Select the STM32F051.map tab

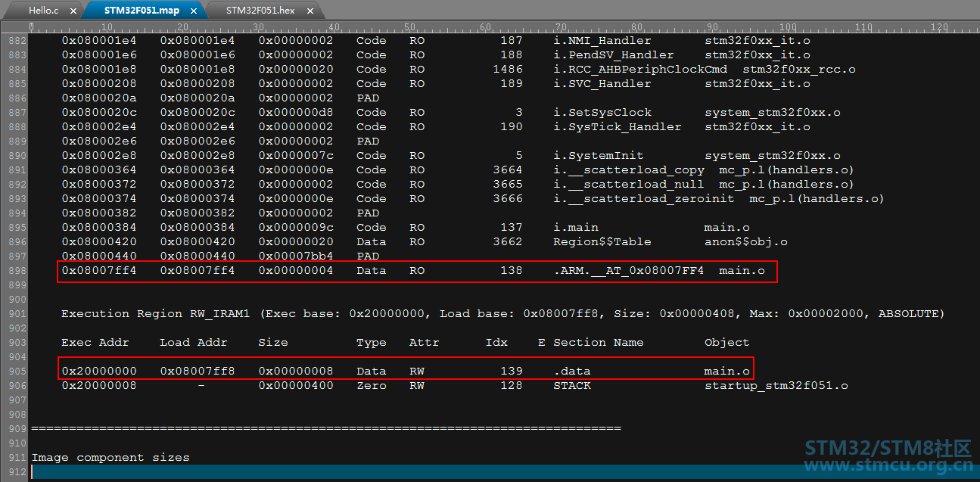point(142,11)
